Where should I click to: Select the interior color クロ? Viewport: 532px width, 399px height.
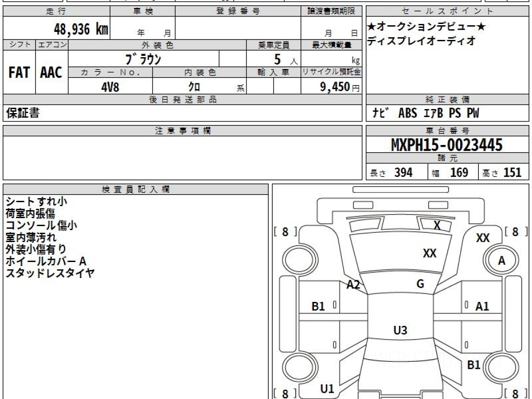click(x=194, y=86)
